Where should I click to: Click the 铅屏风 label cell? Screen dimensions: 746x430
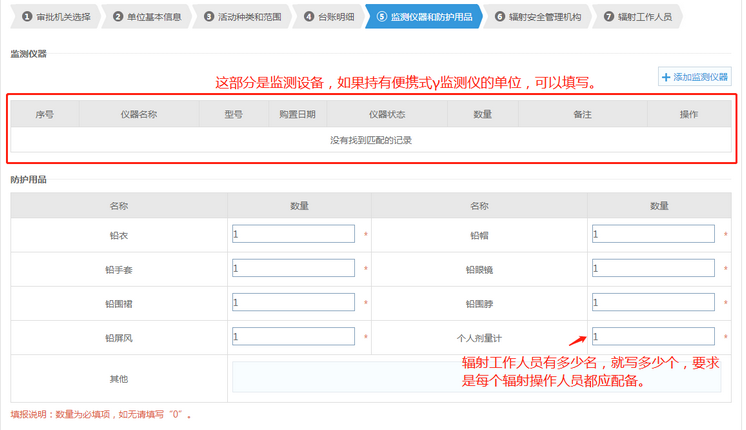pyautogui.click(x=119, y=338)
